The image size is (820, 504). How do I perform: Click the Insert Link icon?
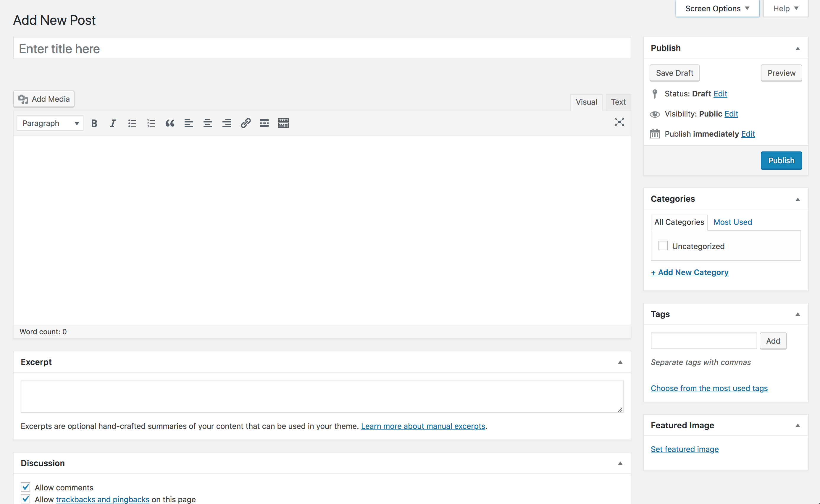tap(246, 122)
